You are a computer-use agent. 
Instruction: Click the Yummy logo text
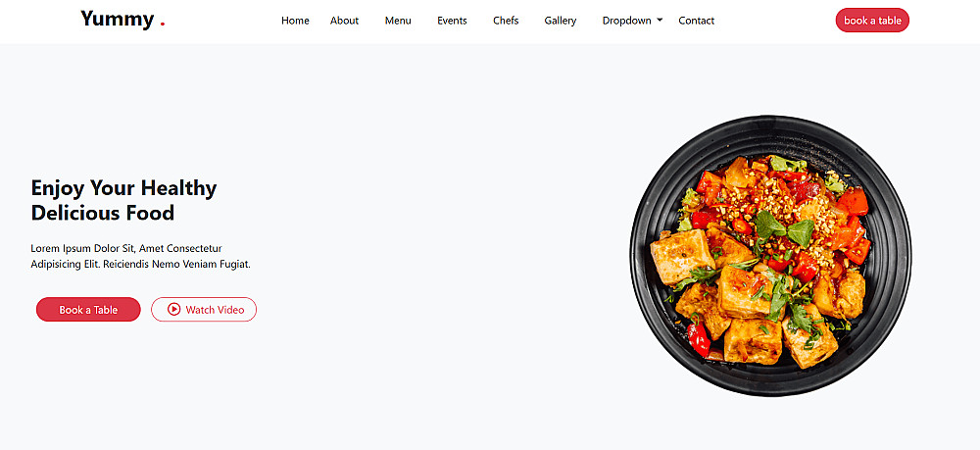coord(117,20)
